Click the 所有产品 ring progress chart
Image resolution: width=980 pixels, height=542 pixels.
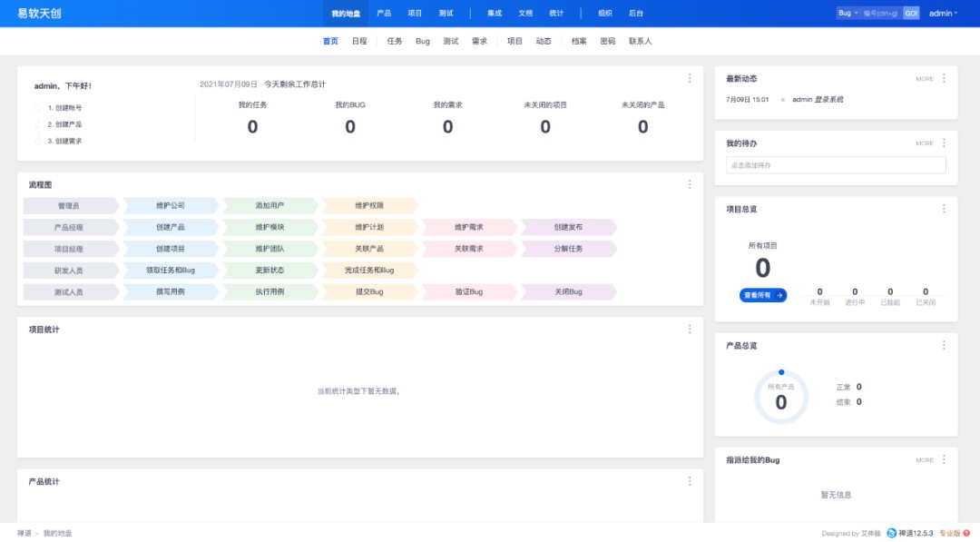click(x=780, y=397)
